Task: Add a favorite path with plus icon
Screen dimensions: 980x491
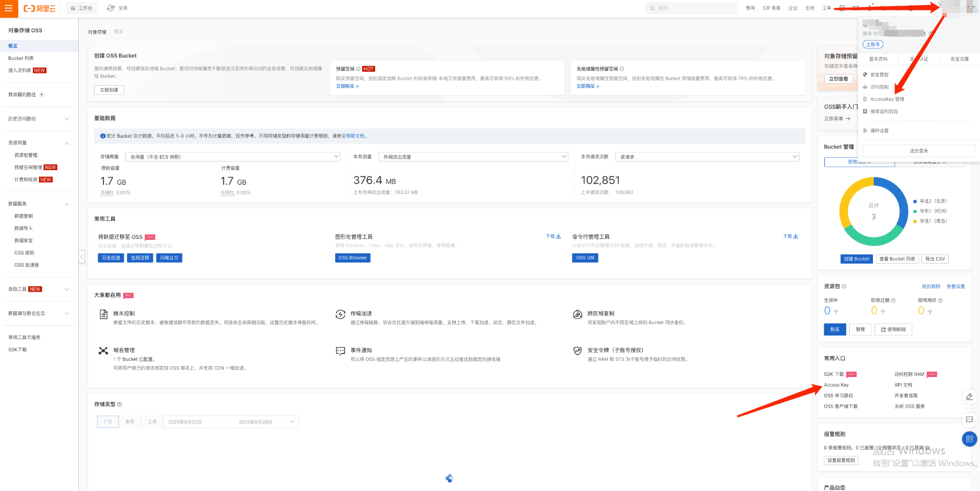Action: (x=42, y=95)
